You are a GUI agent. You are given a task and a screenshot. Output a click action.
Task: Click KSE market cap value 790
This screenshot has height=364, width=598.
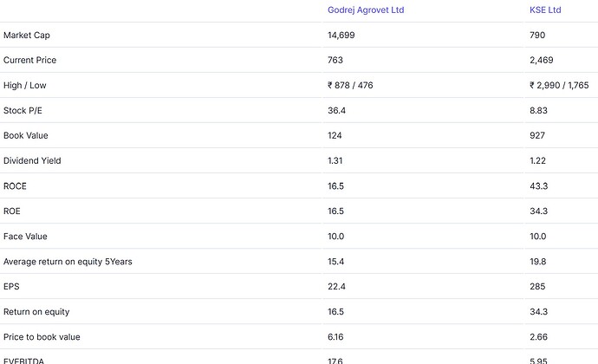coord(537,36)
